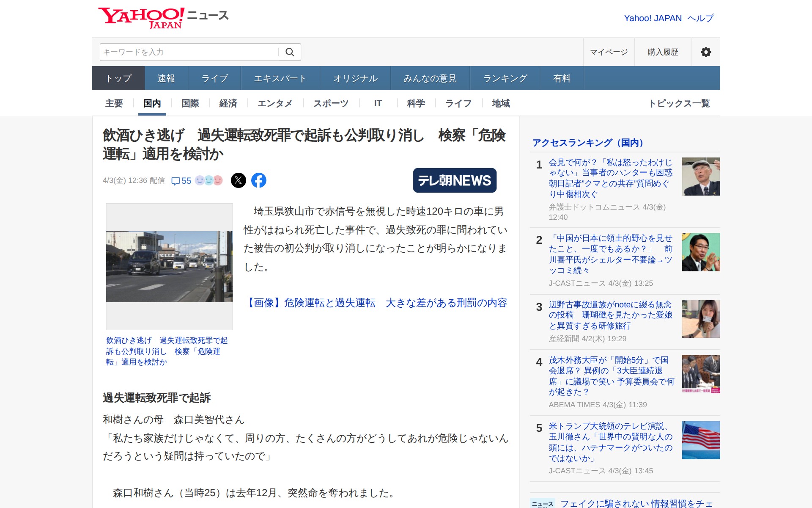
Task: Click the article road photo thumbnail
Action: click(x=169, y=266)
